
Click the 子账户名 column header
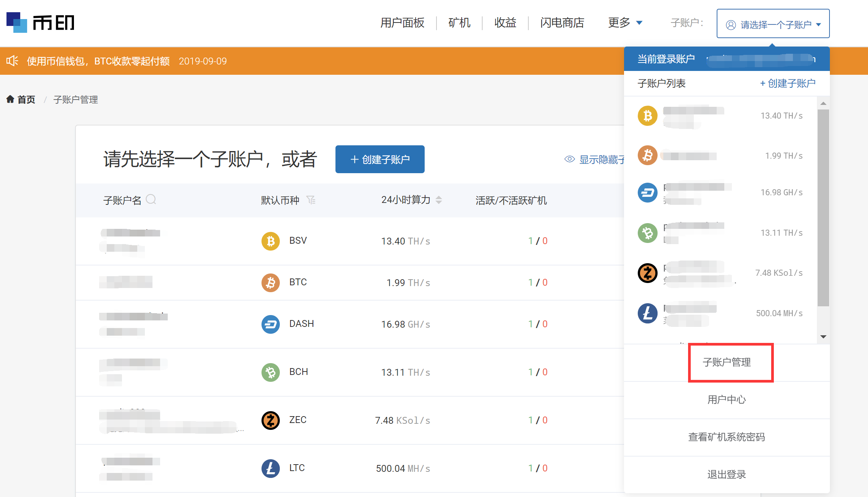pos(122,200)
